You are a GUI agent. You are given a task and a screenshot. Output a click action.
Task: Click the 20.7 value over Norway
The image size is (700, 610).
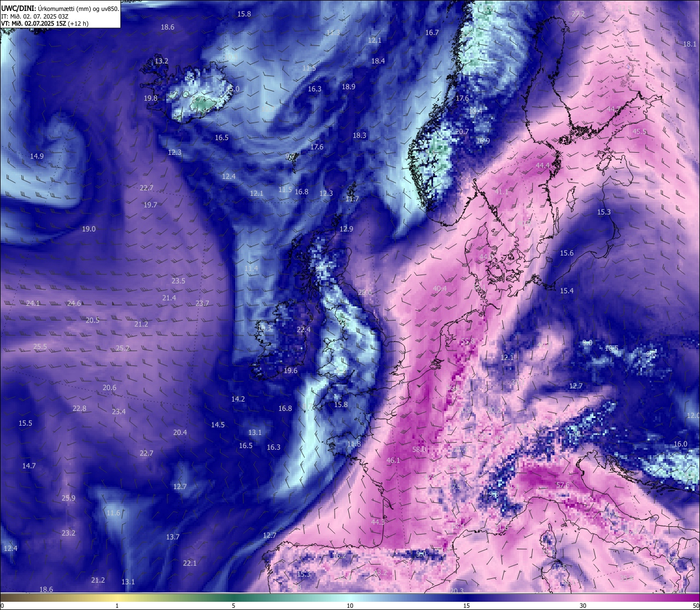point(462,132)
